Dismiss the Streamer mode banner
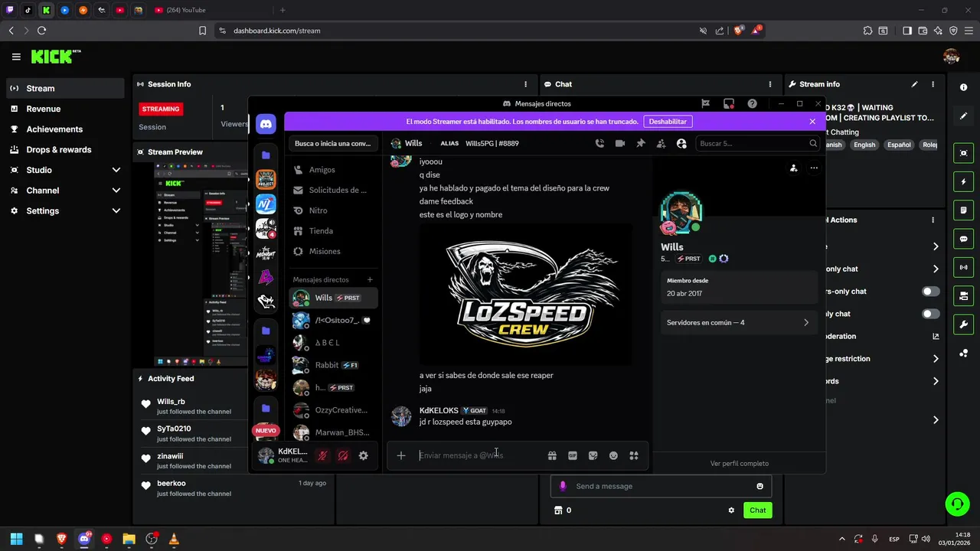This screenshot has height=551, width=980. [x=812, y=121]
